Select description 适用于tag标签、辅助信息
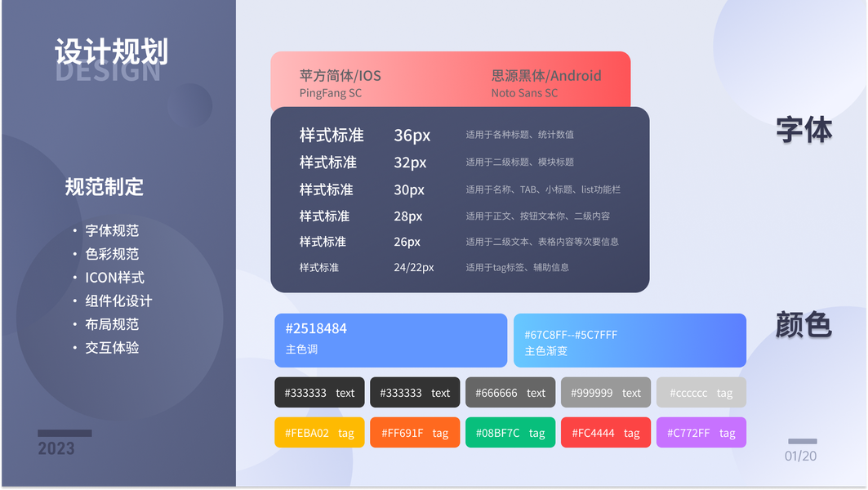 517,267
